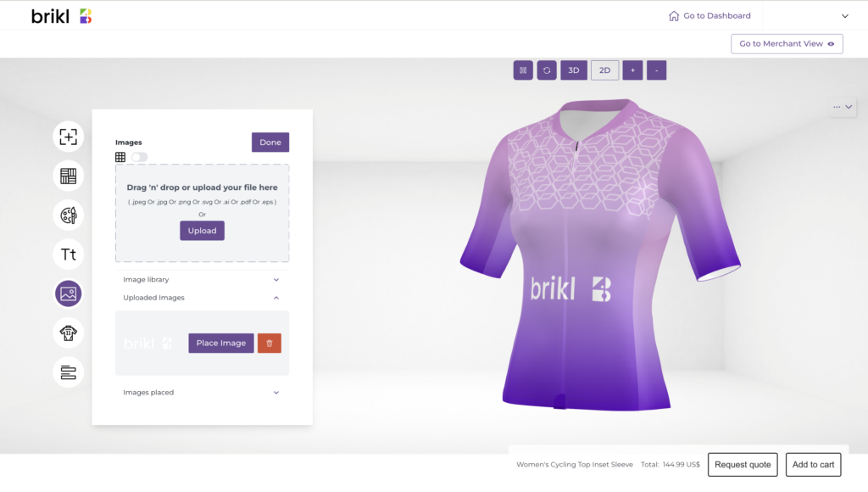Image resolution: width=868 pixels, height=492 pixels.
Task: Click the rotate view icon above jersey
Action: point(547,70)
